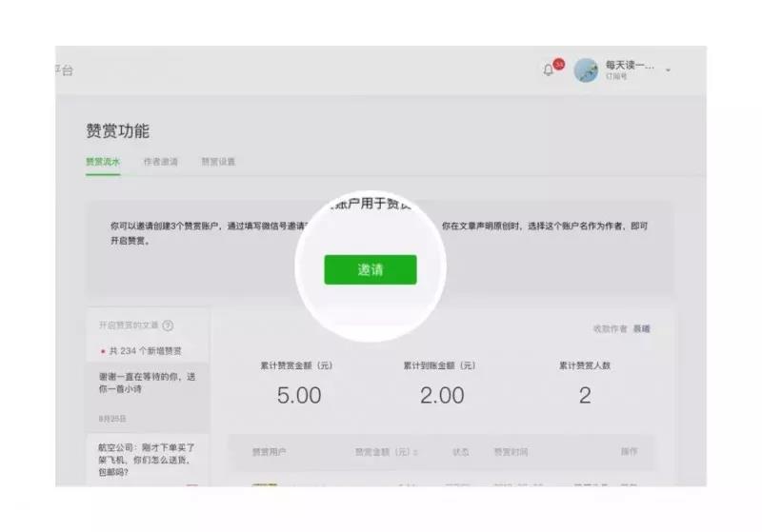Click the 赞赏用户 column header
762x532 pixels.
(270, 452)
